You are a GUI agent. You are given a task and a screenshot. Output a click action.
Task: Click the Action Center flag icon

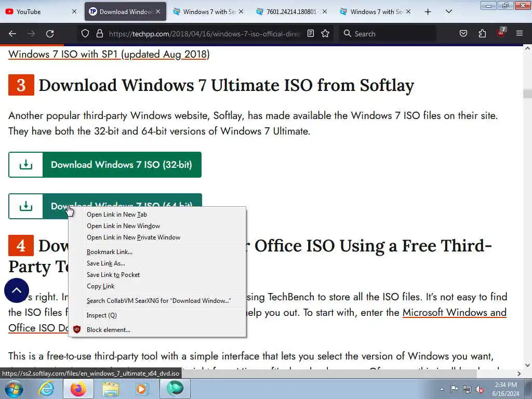point(454,389)
